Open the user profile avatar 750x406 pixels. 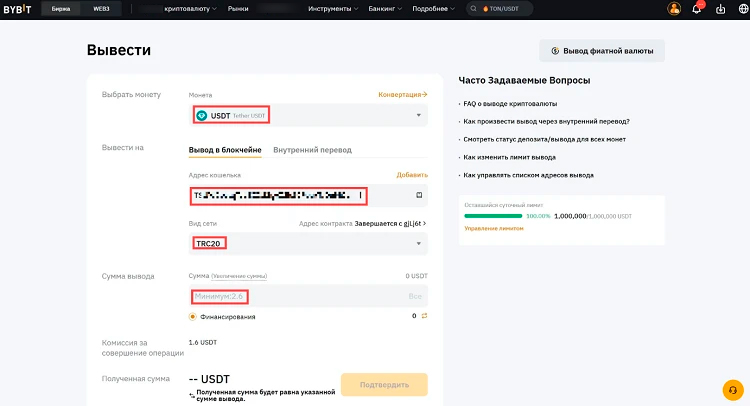pyautogui.click(x=674, y=9)
